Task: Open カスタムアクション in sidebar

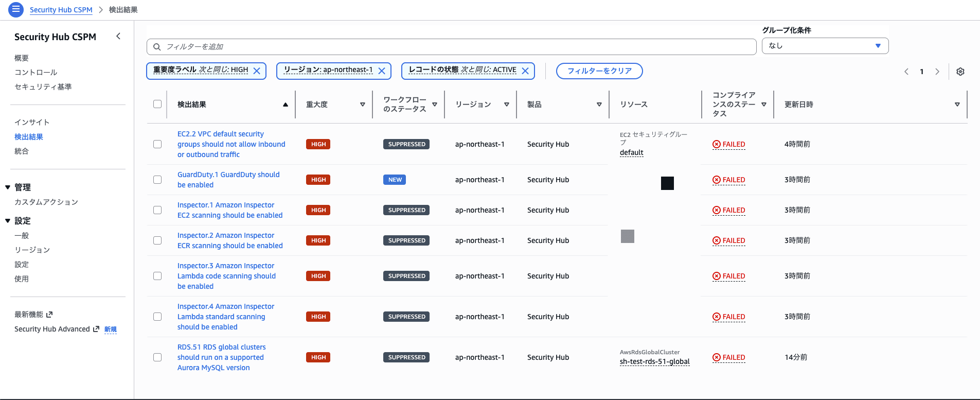Action: coord(46,202)
